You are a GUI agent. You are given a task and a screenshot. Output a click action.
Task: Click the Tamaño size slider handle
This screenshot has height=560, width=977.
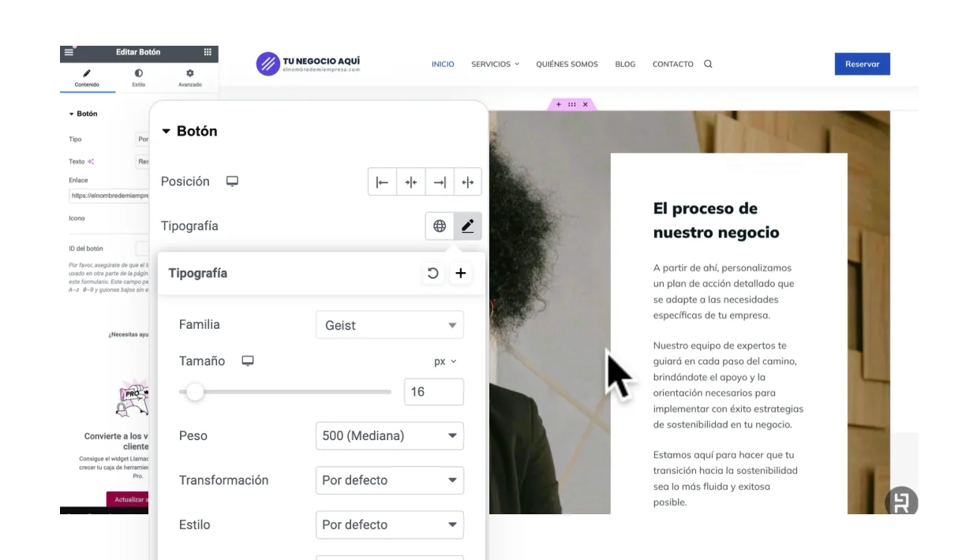194,391
